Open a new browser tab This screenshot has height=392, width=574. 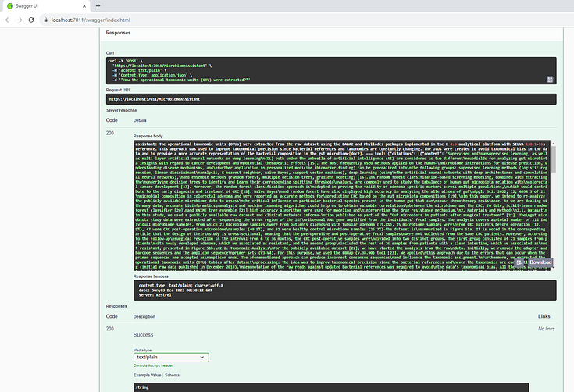pyautogui.click(x=98, y=5)
